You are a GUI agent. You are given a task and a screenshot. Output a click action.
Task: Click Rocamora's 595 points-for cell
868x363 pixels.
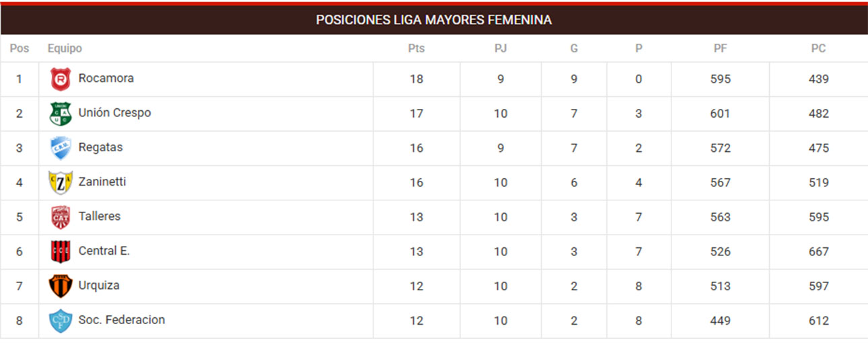coord(720,79)
